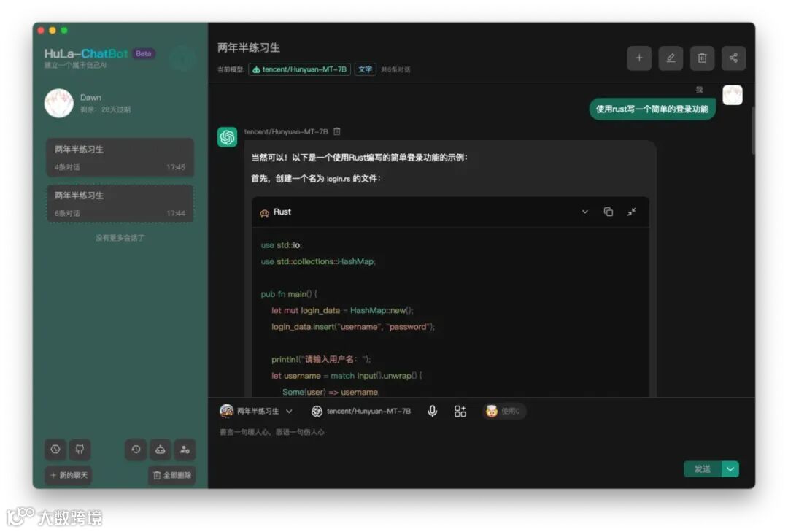The image size is (788, 532).
Task: Click the edit pencil icon in header
Action: coord(671,58)
